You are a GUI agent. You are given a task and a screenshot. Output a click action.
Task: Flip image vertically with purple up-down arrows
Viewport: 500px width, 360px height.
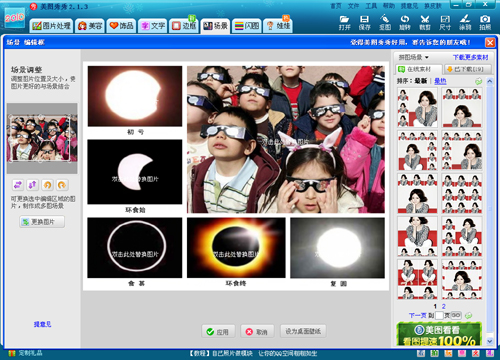(33, 184)
